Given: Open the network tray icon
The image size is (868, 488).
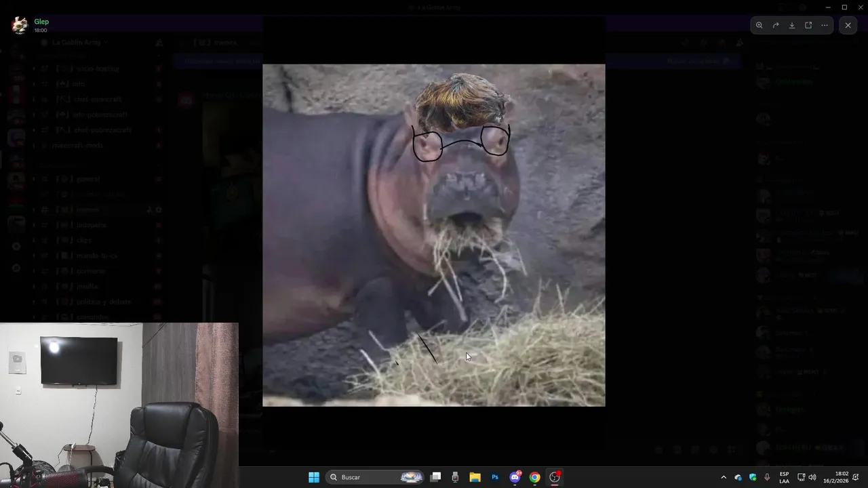Looking at the screenshot, I should (801, 477).
